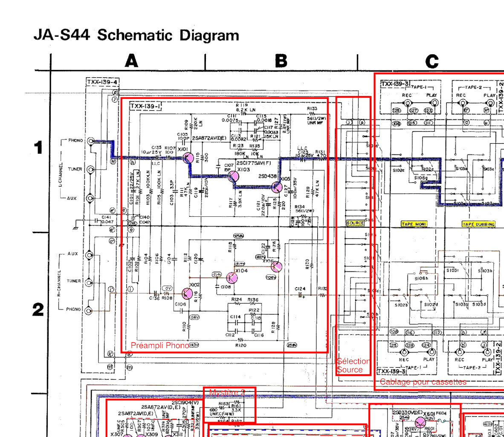Click the X106 transistor symbol
Image resolution: width=504 pixels, height=437 pixels.
[276, 266]
